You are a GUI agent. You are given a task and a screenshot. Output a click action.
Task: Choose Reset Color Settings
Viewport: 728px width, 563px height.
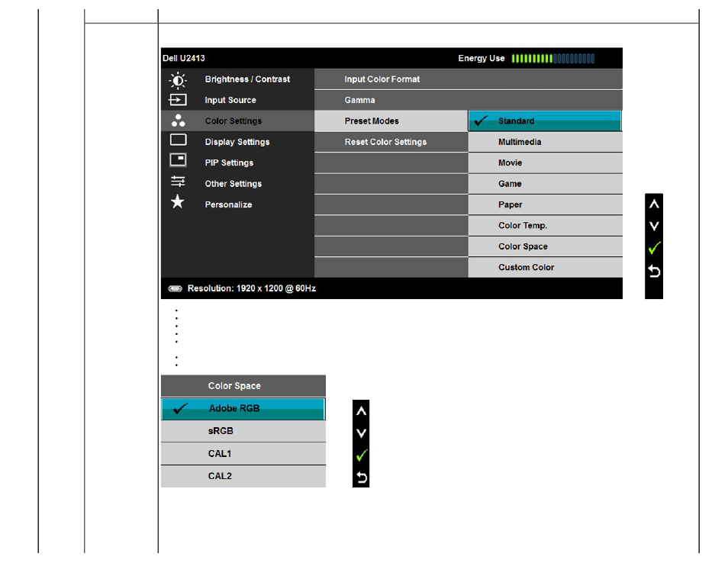[x=391, y=142]
